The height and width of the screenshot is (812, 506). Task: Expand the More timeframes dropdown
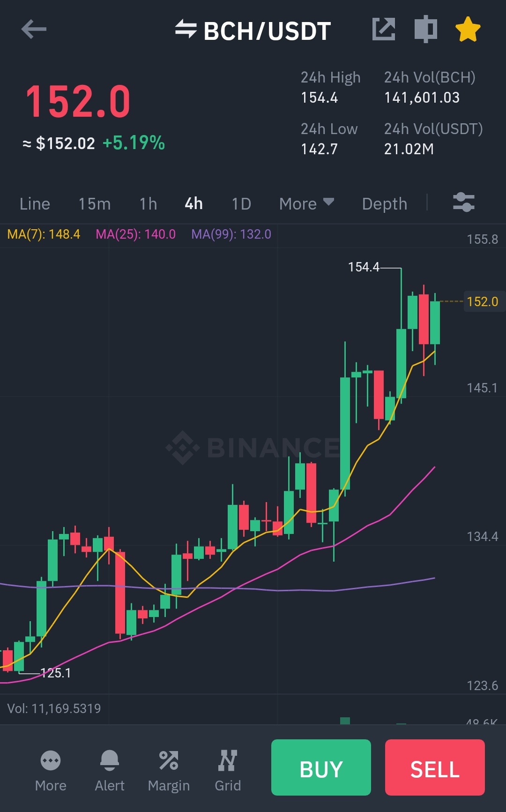(x=307, y=203)
